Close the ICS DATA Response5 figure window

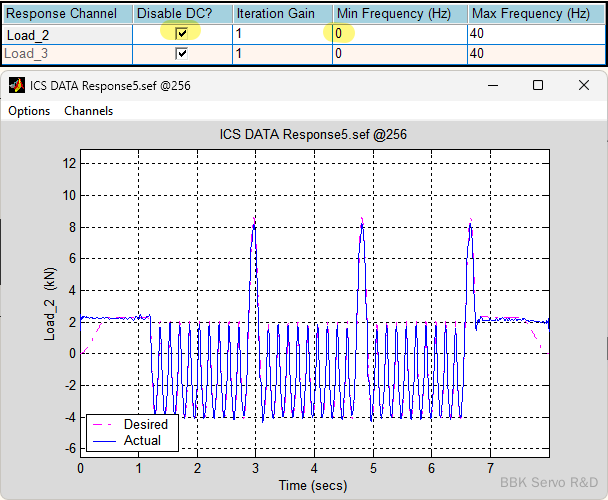tap(584, 86)
